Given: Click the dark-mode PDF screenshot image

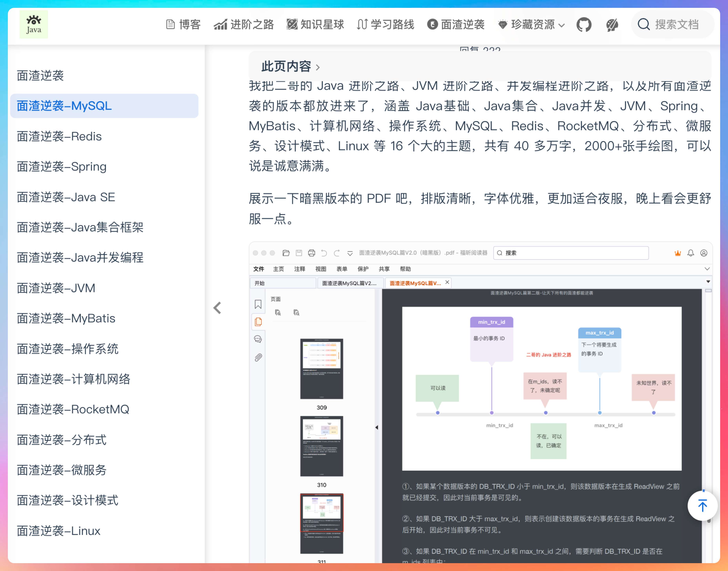Looking at the screenshot, I should pos(480,401).
